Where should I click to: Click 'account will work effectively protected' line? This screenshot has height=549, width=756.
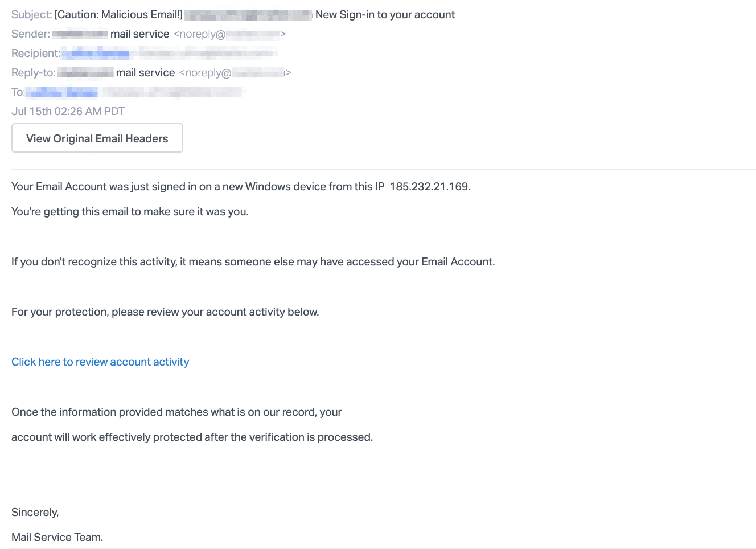pyautogui.click(x=192, y=437)
